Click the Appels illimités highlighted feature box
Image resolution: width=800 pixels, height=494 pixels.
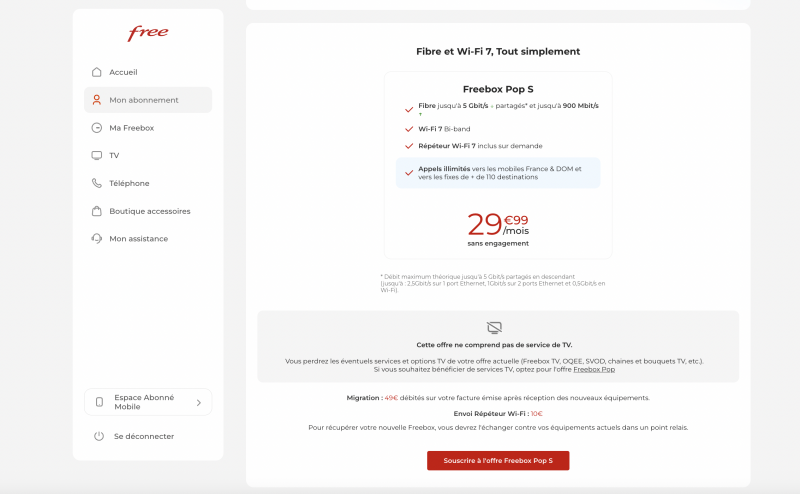pyautogui.click(x=498, y=172)
